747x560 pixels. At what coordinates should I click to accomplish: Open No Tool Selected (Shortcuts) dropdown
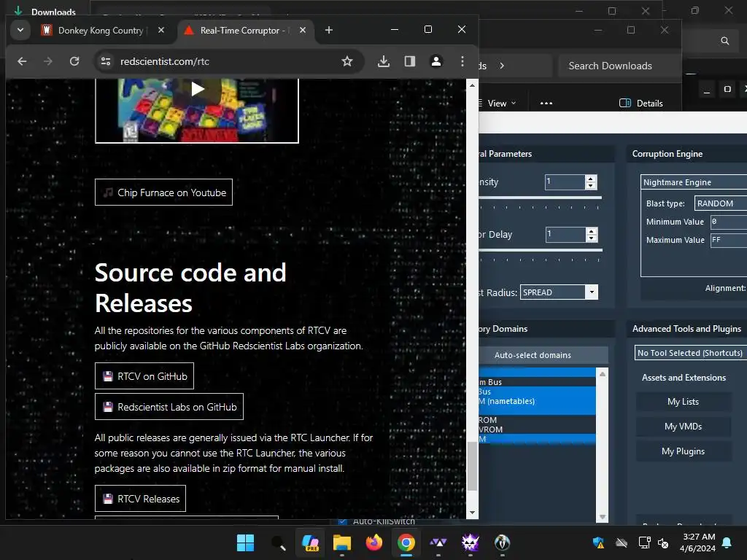click(691, 353)
